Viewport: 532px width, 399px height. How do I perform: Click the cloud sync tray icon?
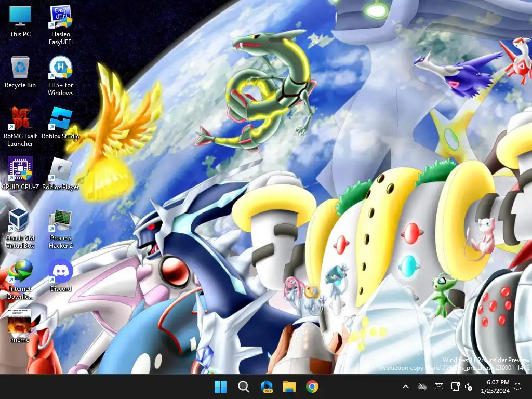tap(422, 387)
